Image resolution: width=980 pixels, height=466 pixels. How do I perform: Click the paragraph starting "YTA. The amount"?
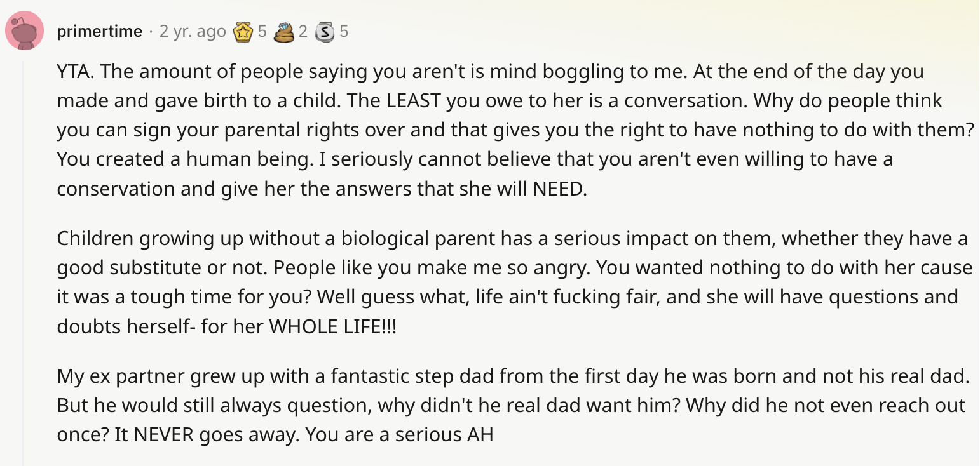click(515, 130)
